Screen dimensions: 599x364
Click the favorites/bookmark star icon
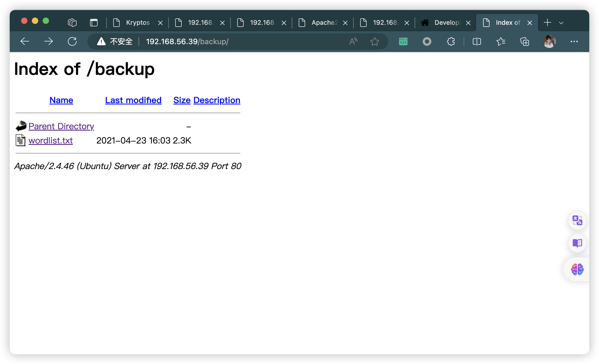pos(374,41)
